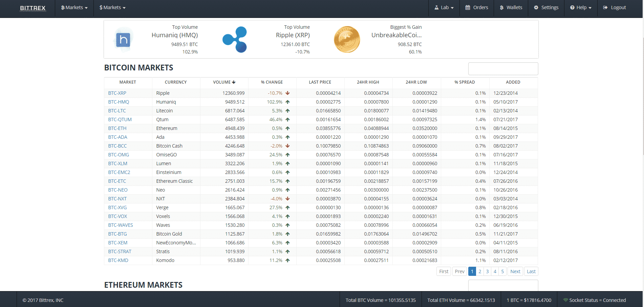This screenshot has width=644, height=307.
Task: Click the down arrow in NXT row
Action: click(x=287, y=199)
